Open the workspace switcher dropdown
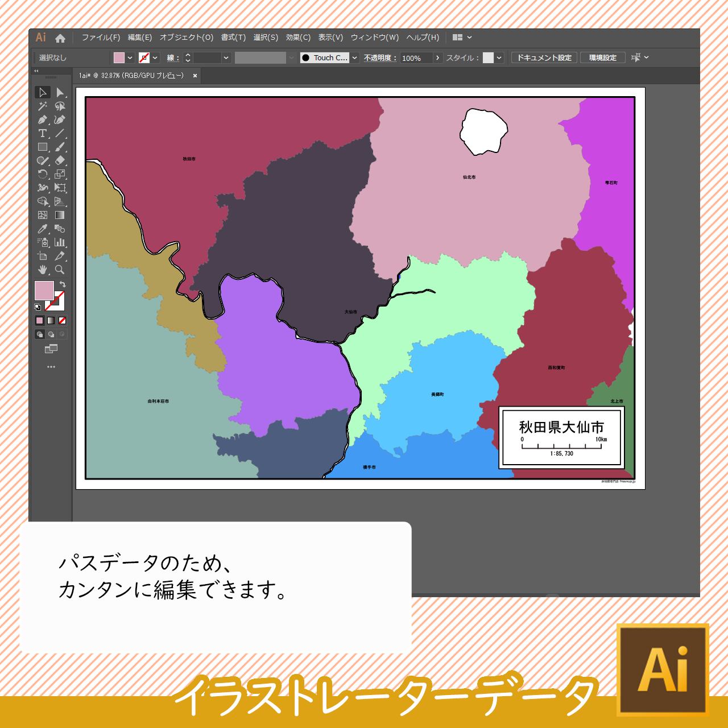 (462, 38)
